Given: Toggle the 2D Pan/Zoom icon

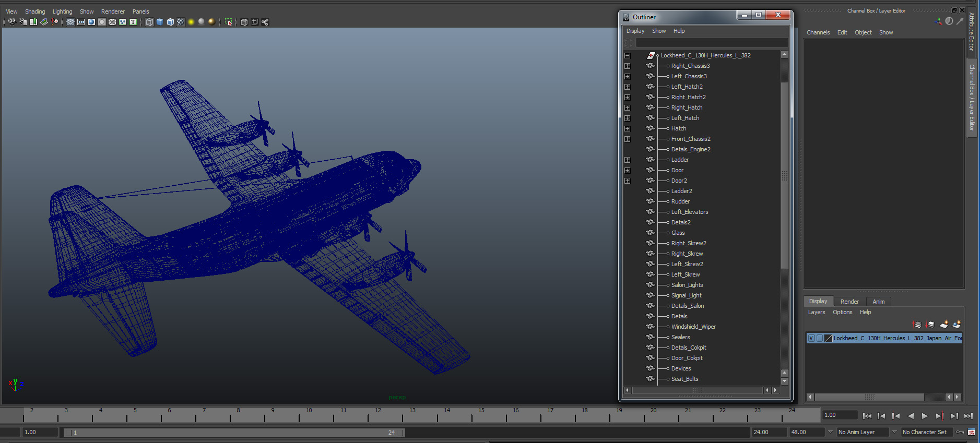Looking at the screenshot, I should (x=54, y=22).
